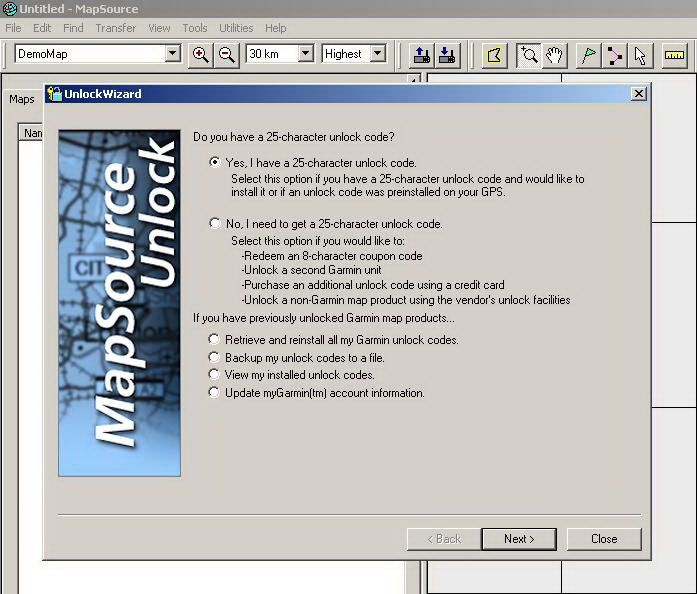This screenshot has height=594, width=697.
Task: Select the Map tool icon
Action: (x=494, y=56)
